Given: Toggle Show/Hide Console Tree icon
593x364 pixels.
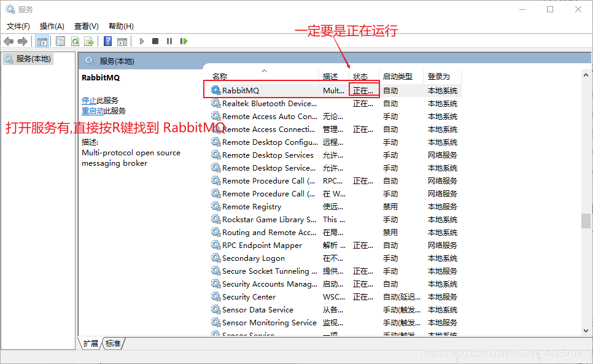Looking at the screenshot, I should 42,41.
